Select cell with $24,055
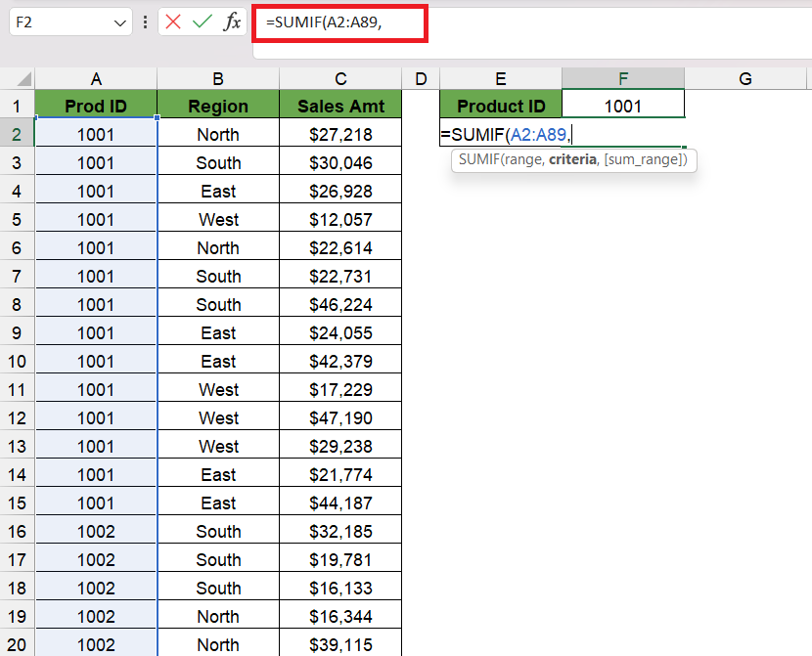Viewport: 812px width, 656px height. [x=340, y=332]
